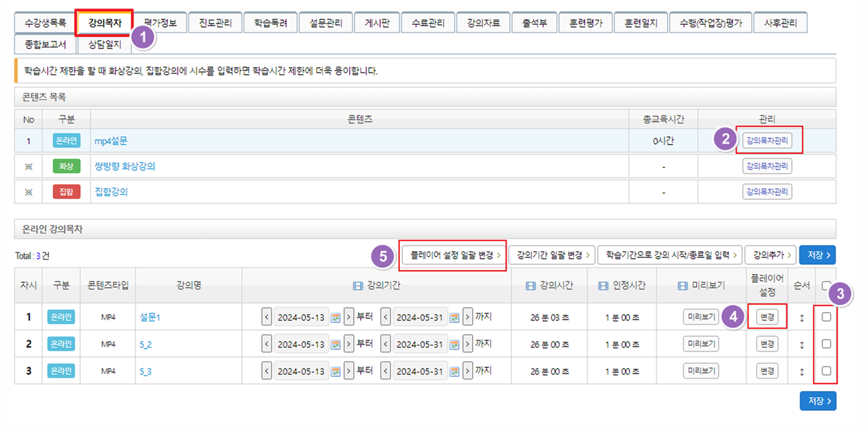Viewport: 868px width, 431px height.
Task: Open start date calendar for lecture 5_2
Action: tap(336, 345)
